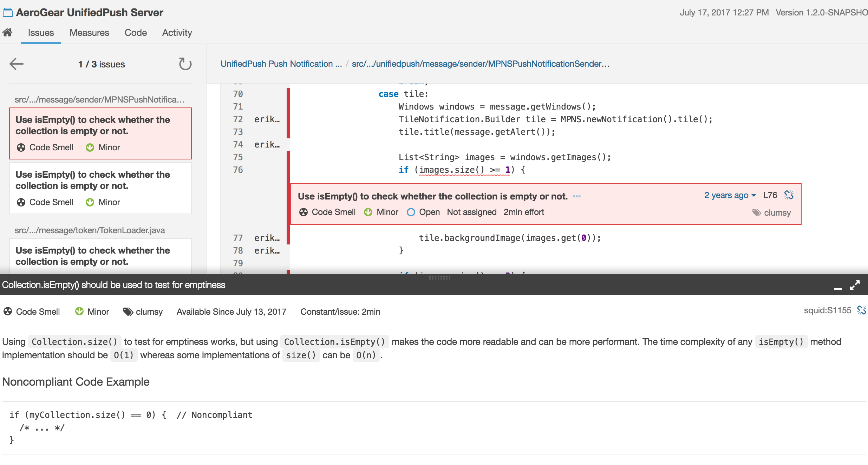The height and width of the screenshot is (465, 868).
Task: Click Available Since July 13, 2017 text
Action: (x=231, y=312)
